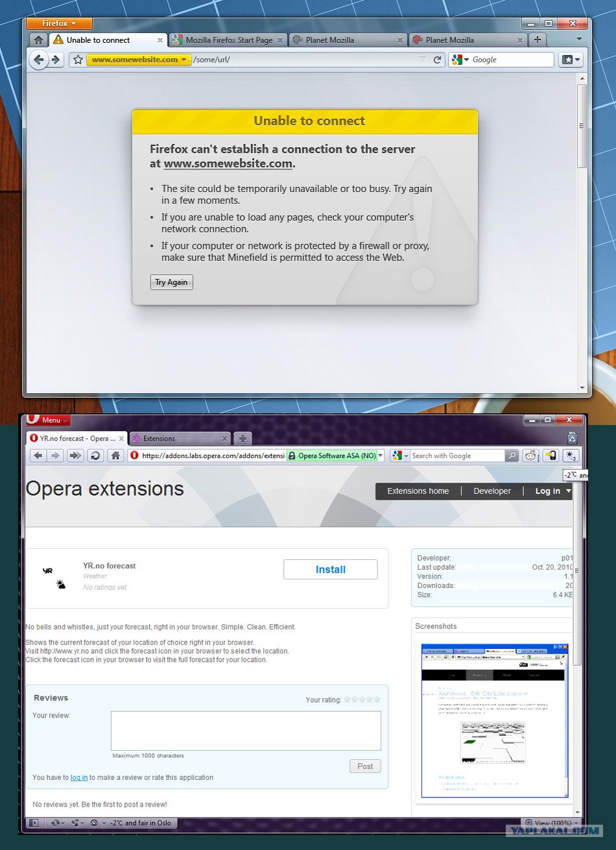Open a new tab in Firefox
Screen dimensions: 616x850
click(538, 40)
